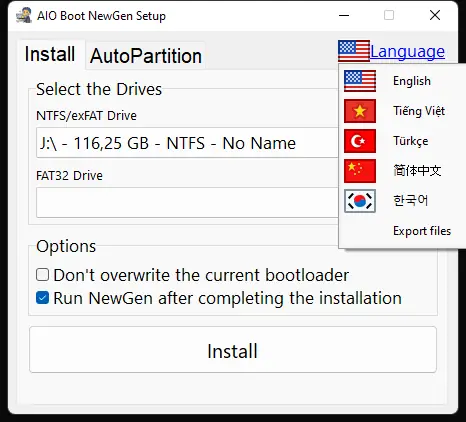The image size is (466, 422).
Task: Minimize the AIO Boot NewGen Setup window
Action: (x=344, y=15)
